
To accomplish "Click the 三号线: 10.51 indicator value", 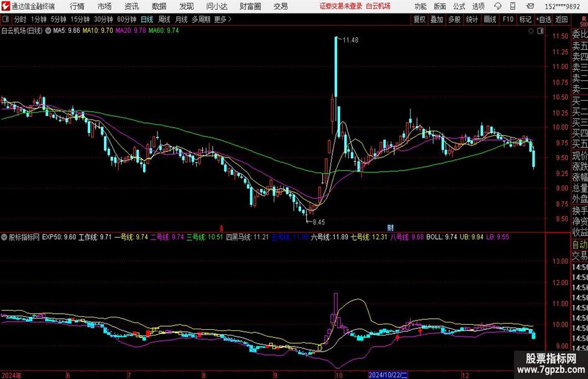I will (x=205, y=237).
